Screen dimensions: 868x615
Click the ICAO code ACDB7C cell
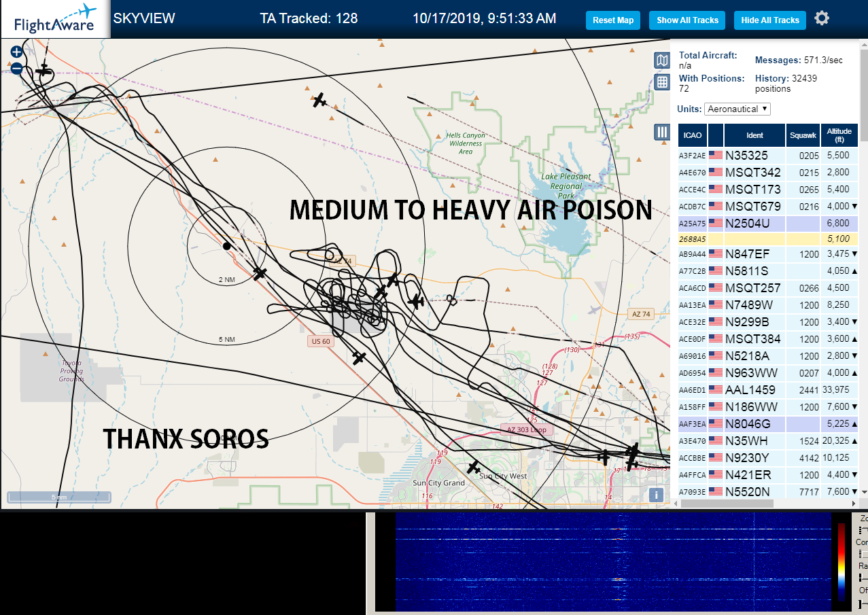pyautogui.click(x=692, y=206)
